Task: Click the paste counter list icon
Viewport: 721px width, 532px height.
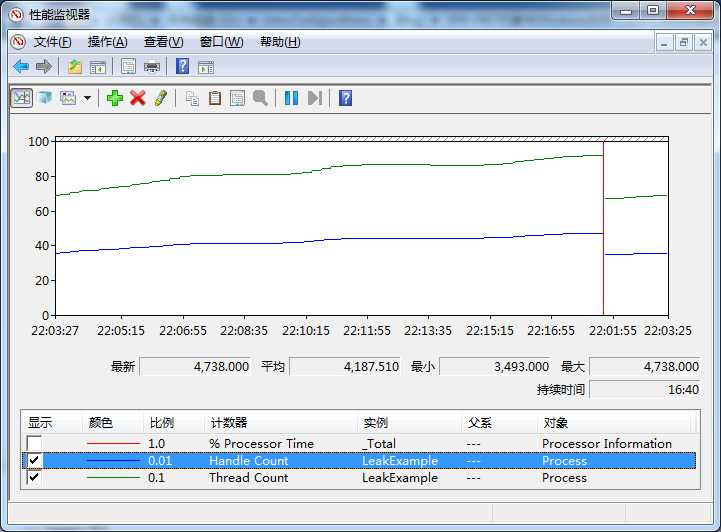Action: coord(215,98)
